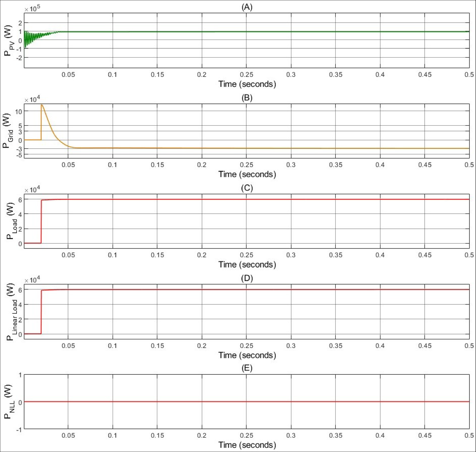Click the ×10^5 exponent above plot A
This screenshot has width=476, height=452.
pyautogui.click(x=32, y=9)
